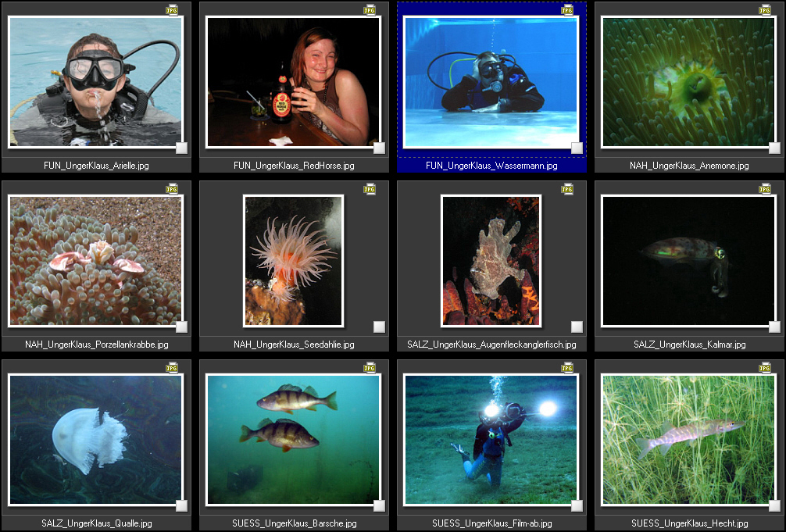
Task: Toggle the corner checkbox of the Augenfleckanglerfisch tile
Action: [577, 327]
